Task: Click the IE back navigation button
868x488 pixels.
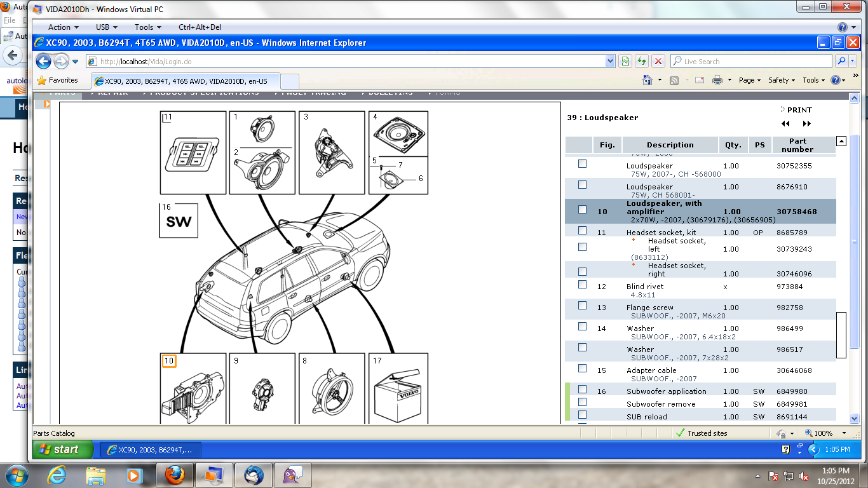Action: point(43,62)
